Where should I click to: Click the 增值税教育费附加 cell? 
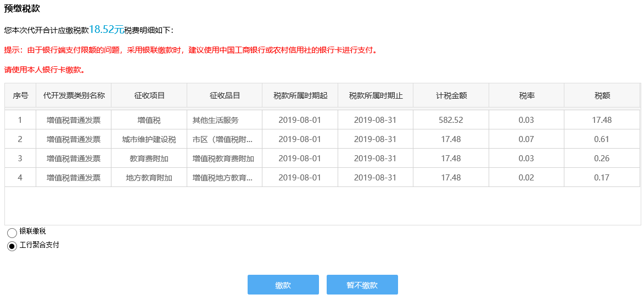click(x=225, y=159)
